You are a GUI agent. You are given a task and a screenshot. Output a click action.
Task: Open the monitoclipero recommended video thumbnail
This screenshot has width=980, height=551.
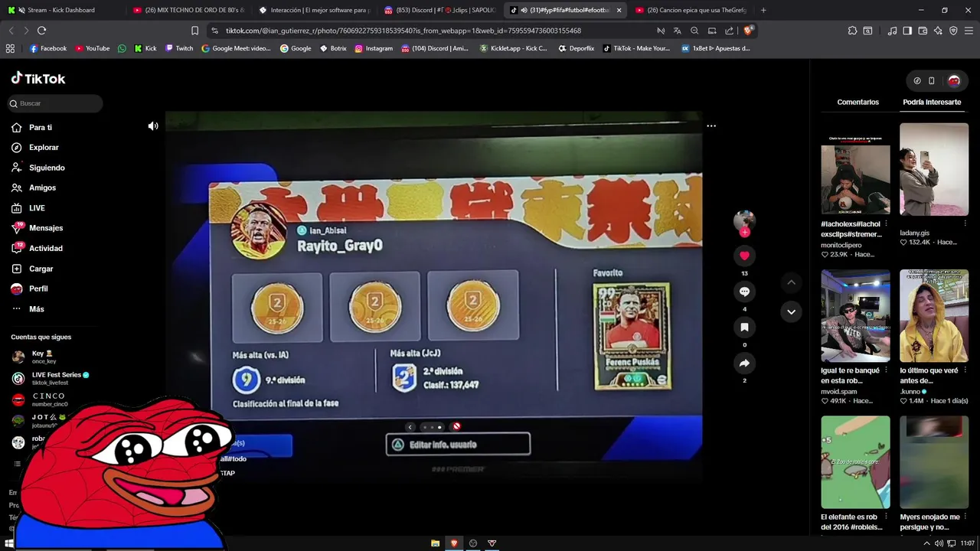pyautogui.click(x=855, y=169)
